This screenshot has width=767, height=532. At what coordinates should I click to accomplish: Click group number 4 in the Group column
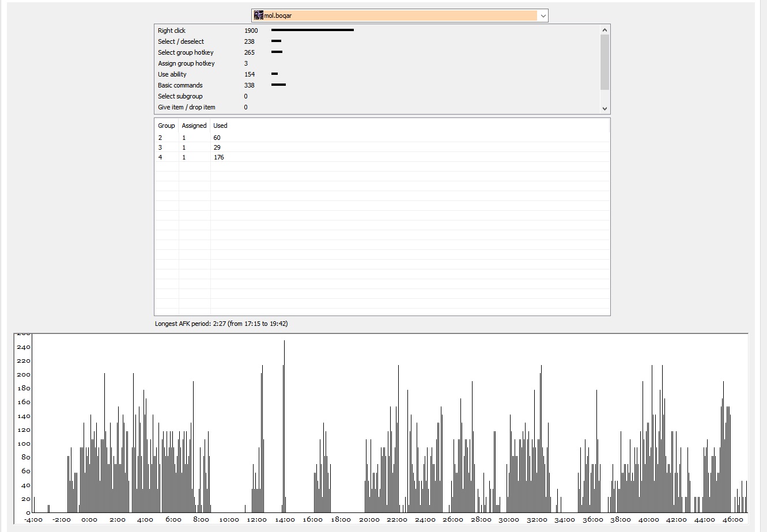coord(160,157)
